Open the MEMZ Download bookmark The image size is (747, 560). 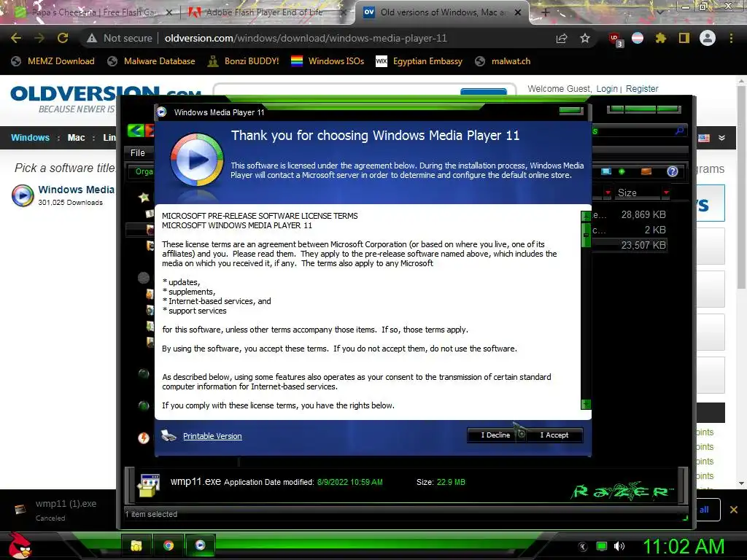tap(53, 61)
